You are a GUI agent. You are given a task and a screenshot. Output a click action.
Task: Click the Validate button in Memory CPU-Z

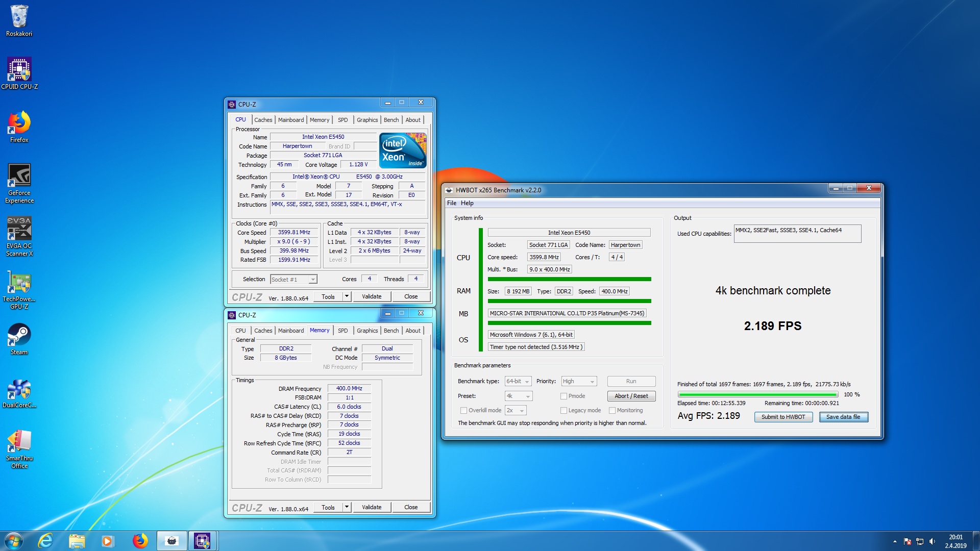372,507
